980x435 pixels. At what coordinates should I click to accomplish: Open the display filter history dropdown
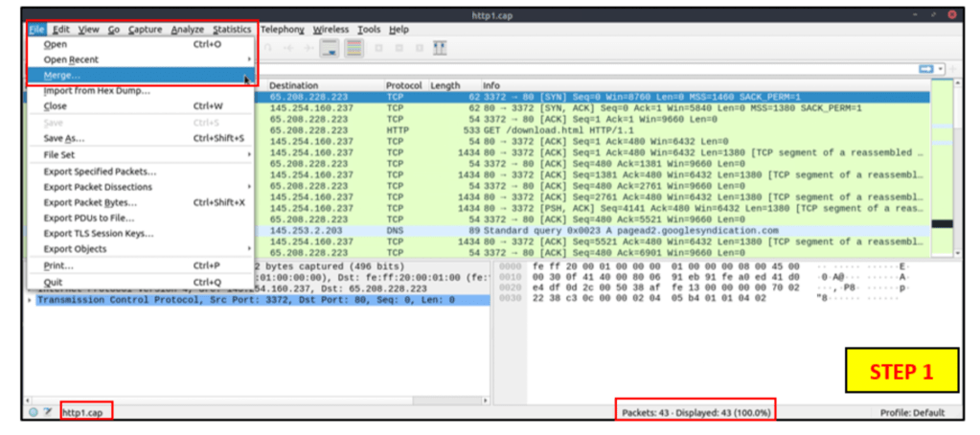942,69
